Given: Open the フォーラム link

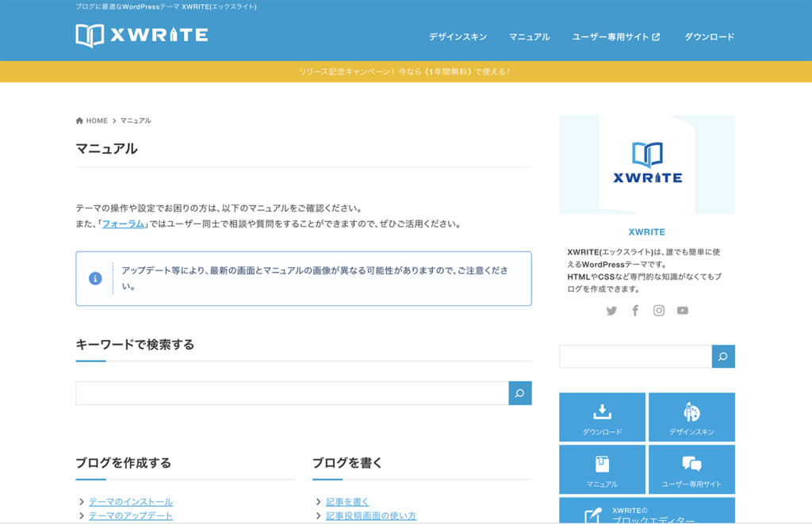Looking at the screenshot, I should (123, 223).
